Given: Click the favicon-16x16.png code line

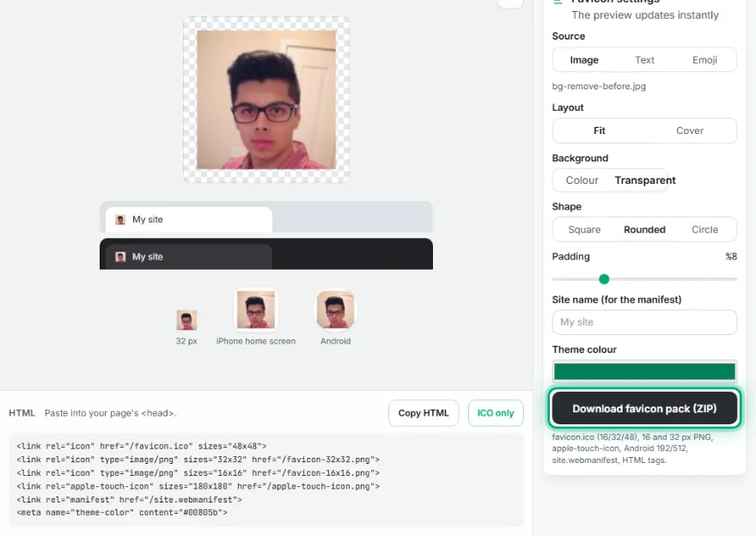Looking at the screenshot, I should coord(198,473).
